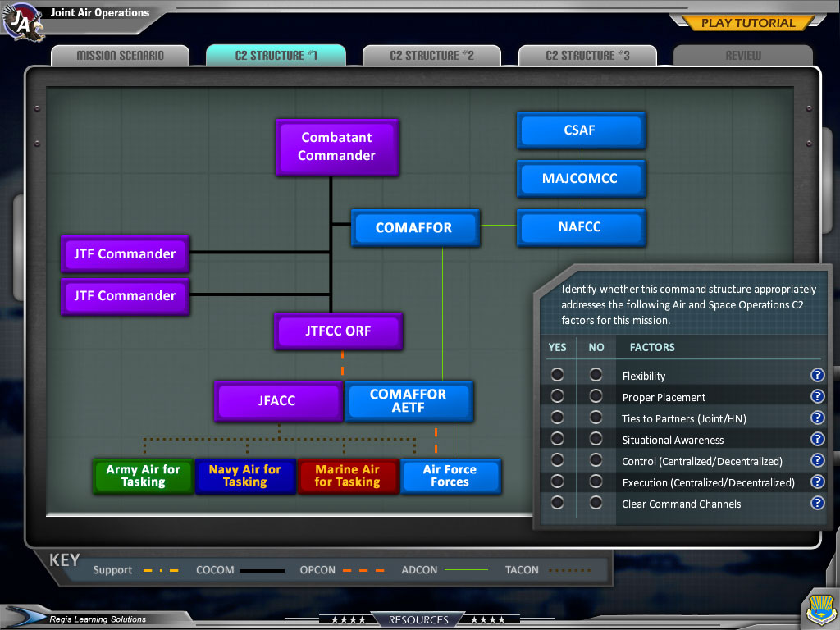Click help icon beside Execution factor

[817, 482]
